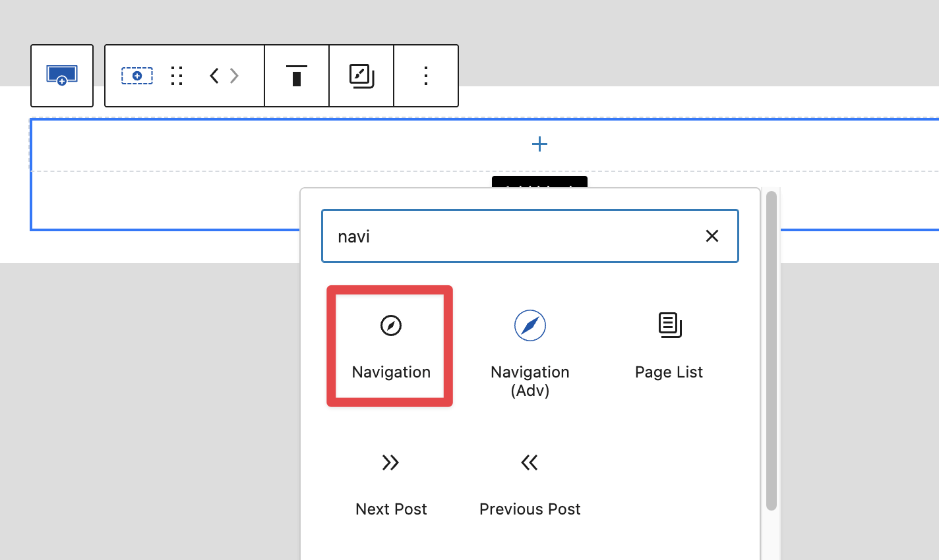This screenshot has width=939, height=560.
Task: Click the Page List document icon
Action: coord(669,325)
